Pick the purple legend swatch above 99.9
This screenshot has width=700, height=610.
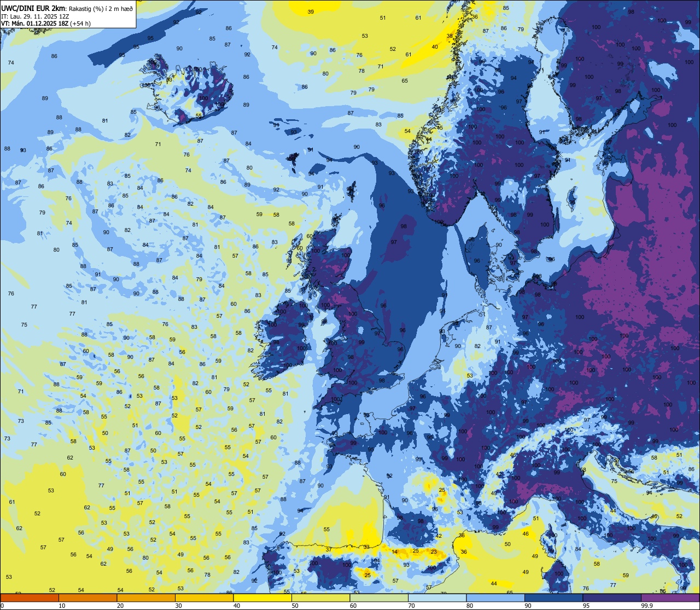point(670,597)
